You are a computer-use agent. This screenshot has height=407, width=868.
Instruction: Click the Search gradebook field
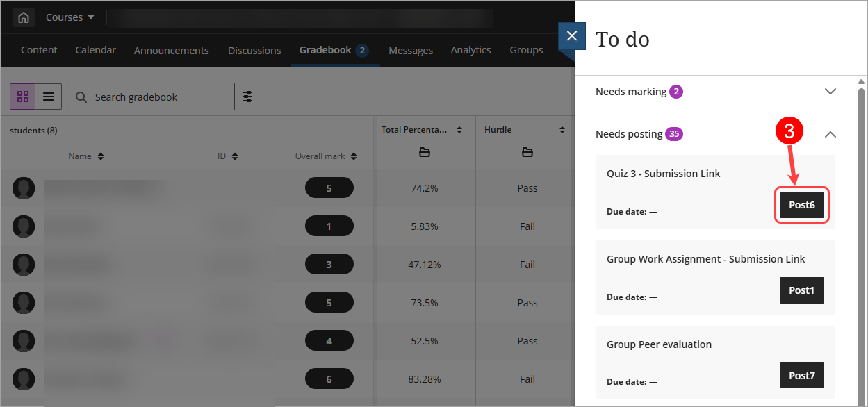(x=151, y=97)
